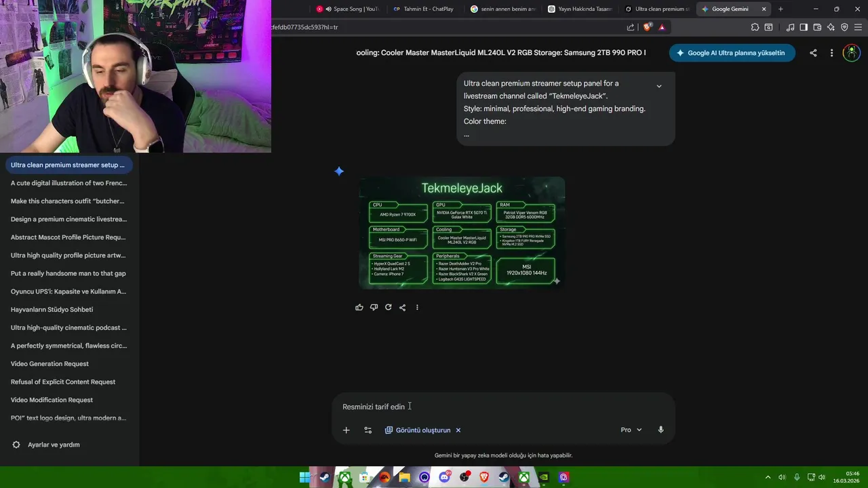Switch to Ultra clean premium browser tab
Screen dimensions: 868x488
tap(657, 9)
